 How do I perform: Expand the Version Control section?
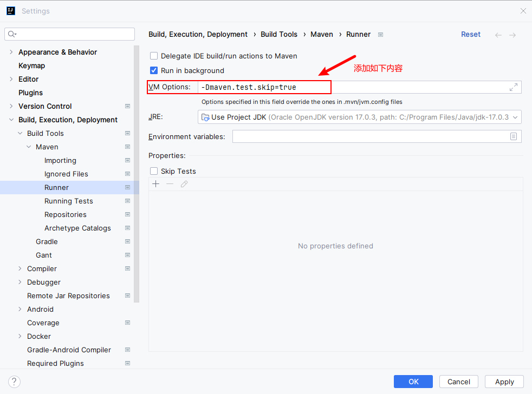click(11, 106)
